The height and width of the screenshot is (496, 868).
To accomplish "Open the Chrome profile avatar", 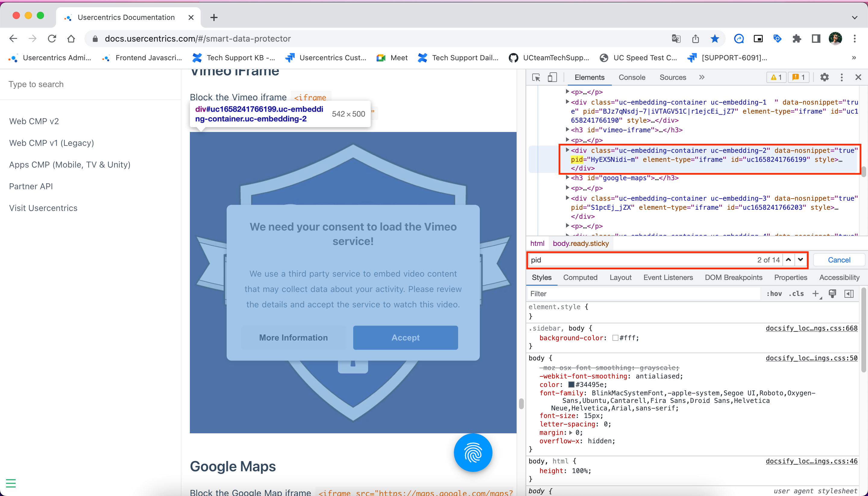I will point(835,39).
